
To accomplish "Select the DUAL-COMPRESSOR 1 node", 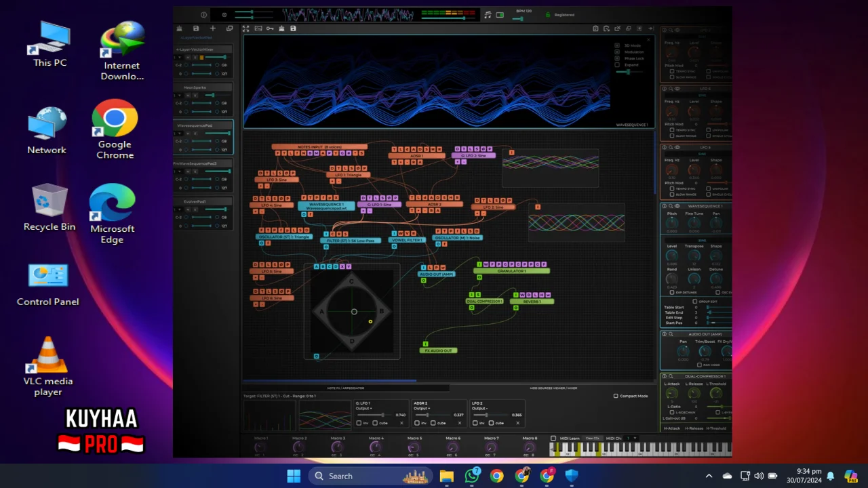I will 485,301.
